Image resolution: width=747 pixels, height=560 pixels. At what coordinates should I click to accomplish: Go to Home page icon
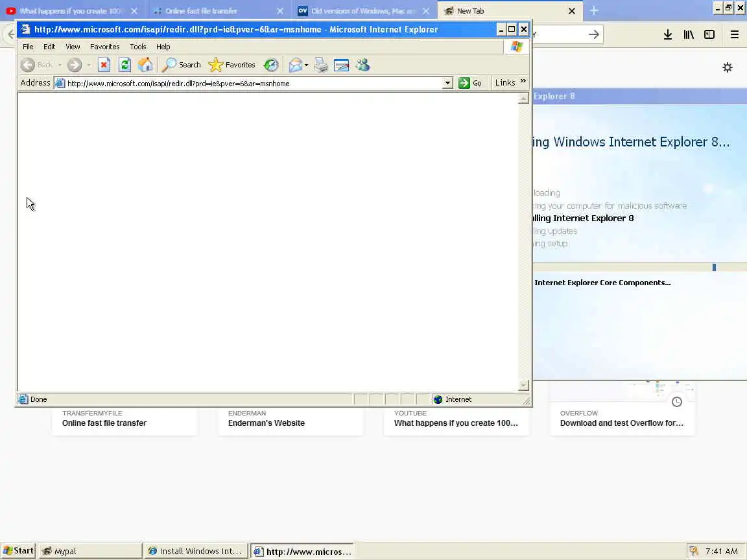pos(145,65)
